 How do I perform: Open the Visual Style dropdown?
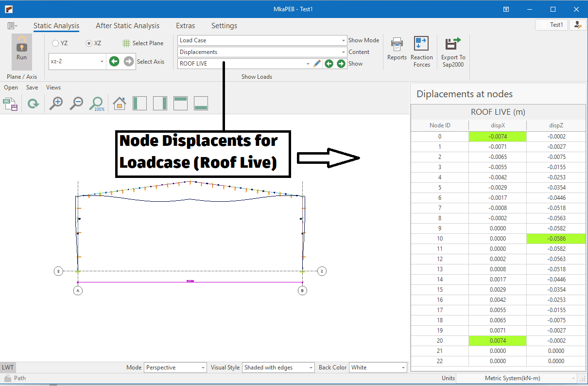[x=278, y=368]
